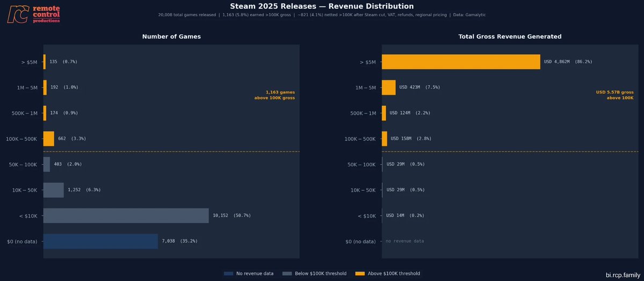Click the 100K–500K revenue bar in the revenue chart
Screen dimensions: 644x281
(x=385, y=139)
